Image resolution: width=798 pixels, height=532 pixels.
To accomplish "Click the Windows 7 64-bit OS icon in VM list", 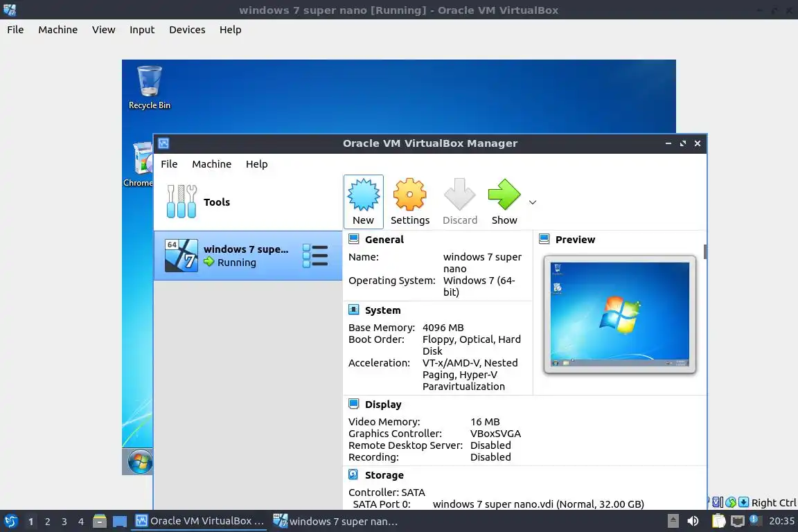I will (x=181, y=256).
